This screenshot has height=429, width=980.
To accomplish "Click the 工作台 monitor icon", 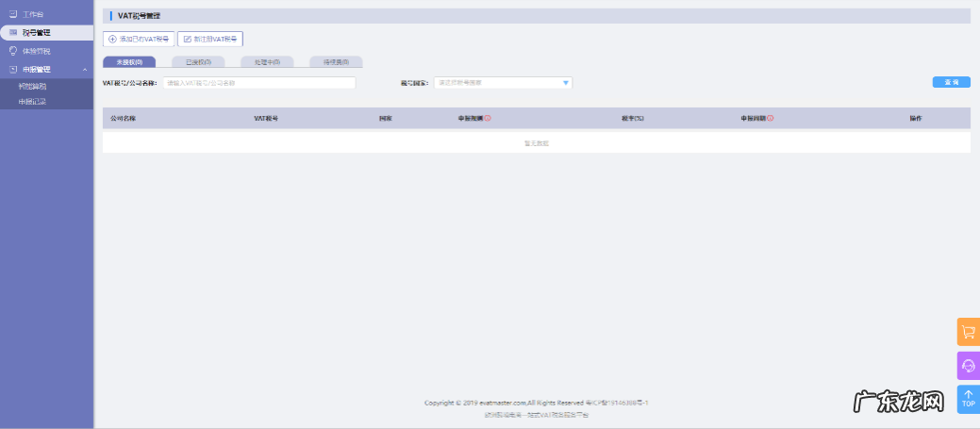I will 13,14.
